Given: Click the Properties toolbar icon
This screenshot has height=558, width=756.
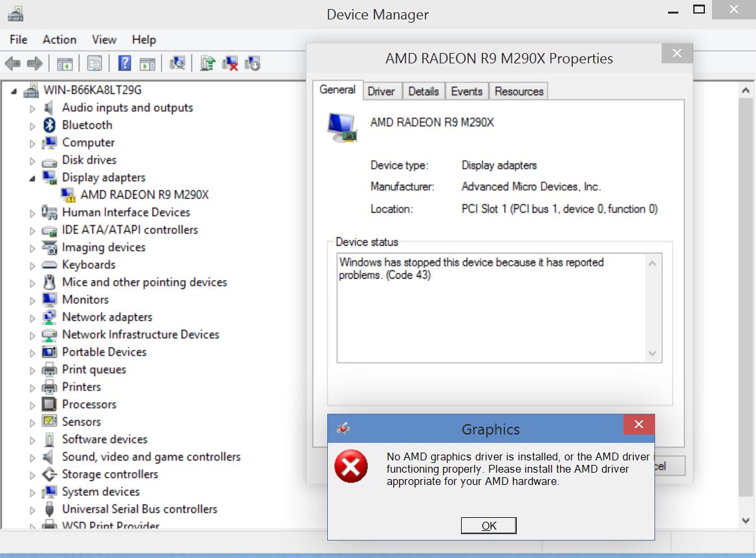Looking at the screenshot, I should tap(94, 63).
